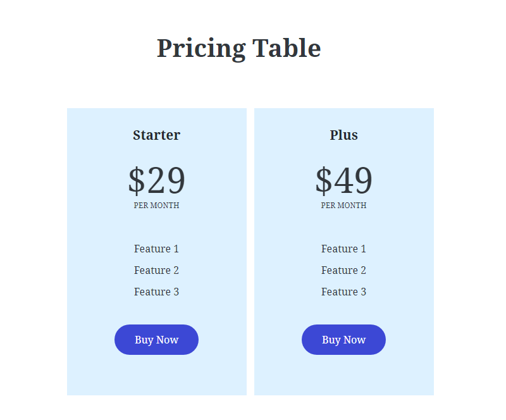Click the Buy Now button under Starter

[156, 340]
